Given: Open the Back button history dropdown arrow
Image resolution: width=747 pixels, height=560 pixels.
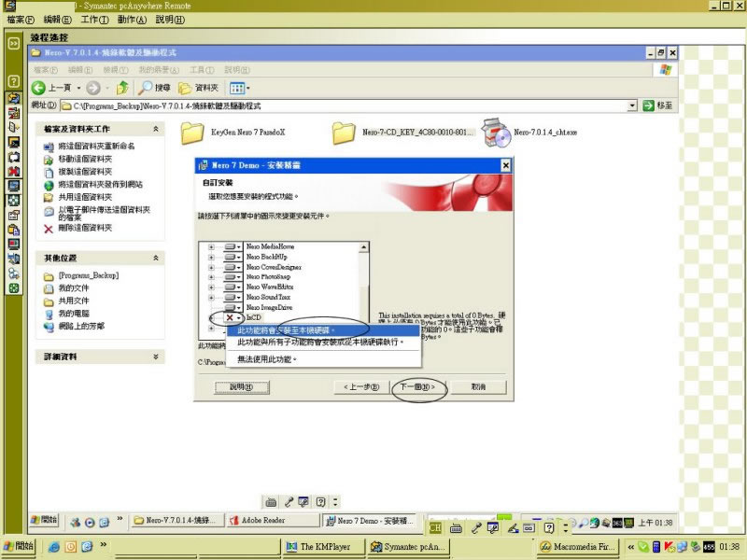Looking at the screenshot, I should (x=78, y=88).
